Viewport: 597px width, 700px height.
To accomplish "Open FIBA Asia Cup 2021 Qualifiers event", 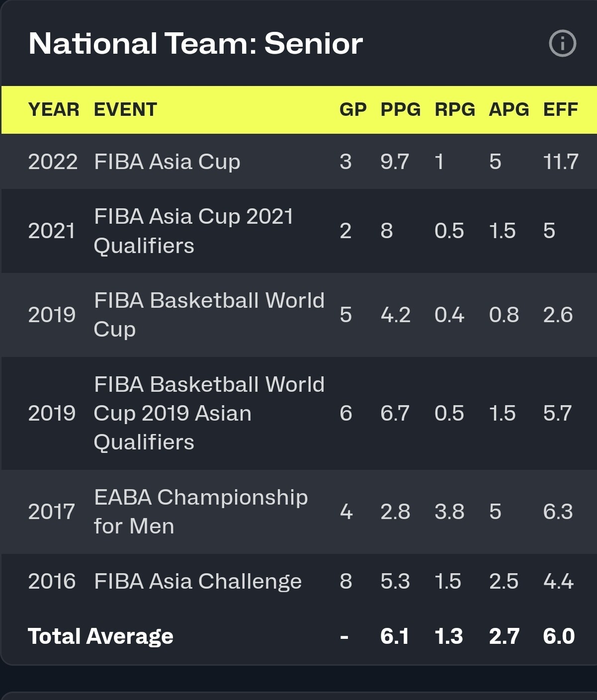I will coord(194,231).
